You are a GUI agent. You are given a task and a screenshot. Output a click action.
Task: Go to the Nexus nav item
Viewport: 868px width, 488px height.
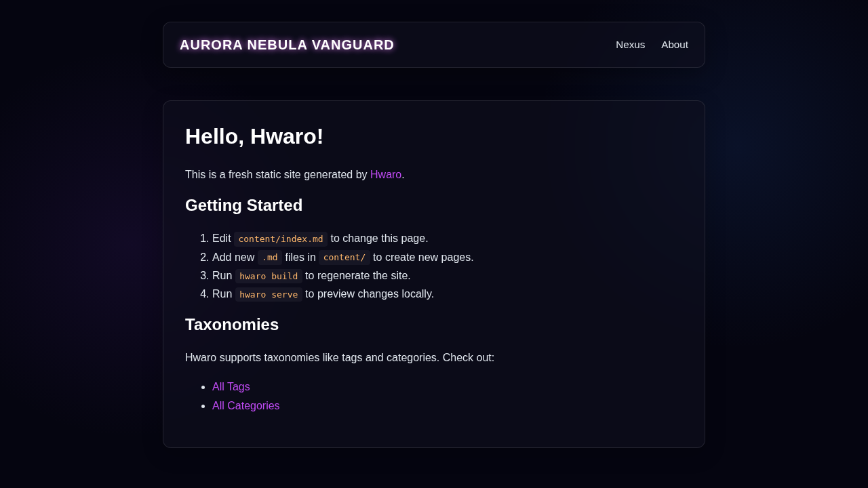[x=630, y=45]
